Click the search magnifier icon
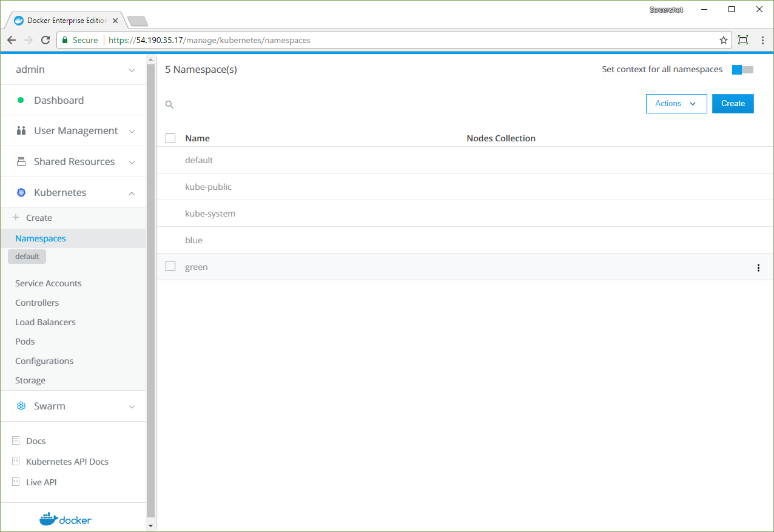 click(x=170, y=104)
